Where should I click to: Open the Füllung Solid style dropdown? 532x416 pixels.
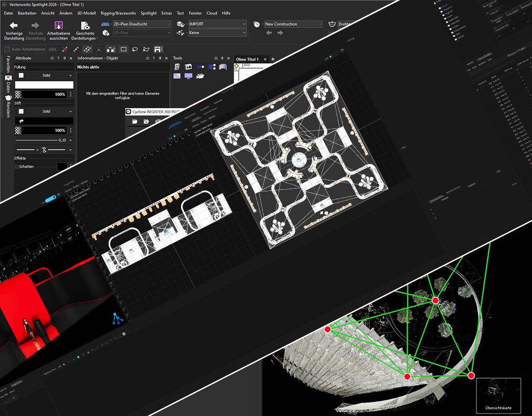coord(44,75)
